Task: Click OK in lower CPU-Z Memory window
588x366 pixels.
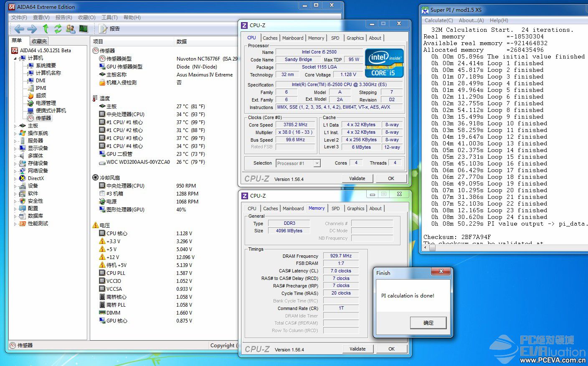Action: tap(391, 349)
